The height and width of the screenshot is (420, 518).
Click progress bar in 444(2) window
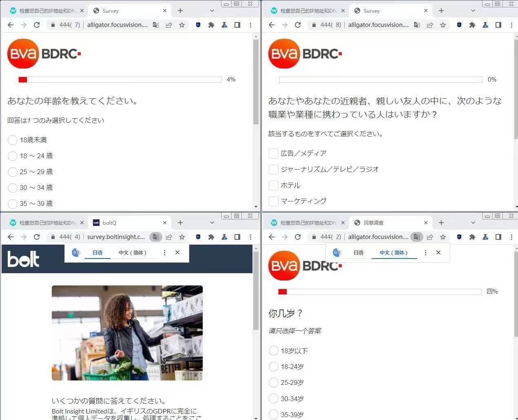point(380,292)
